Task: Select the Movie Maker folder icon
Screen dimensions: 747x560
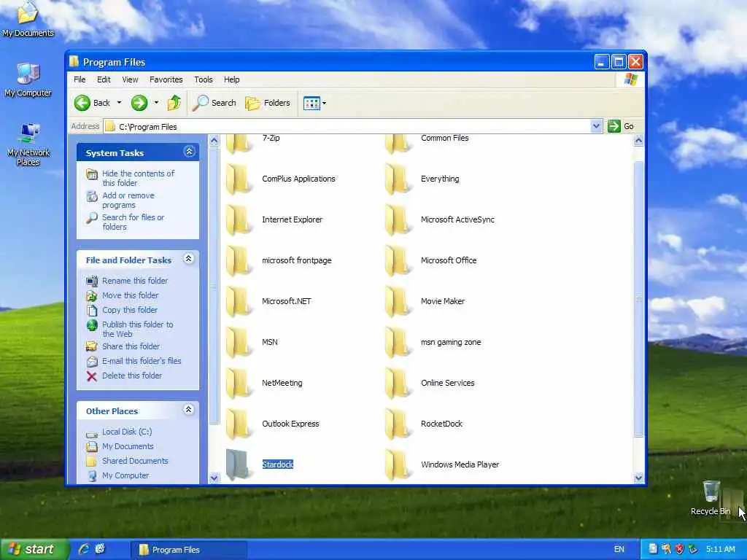Action: (x=398, y=301)
